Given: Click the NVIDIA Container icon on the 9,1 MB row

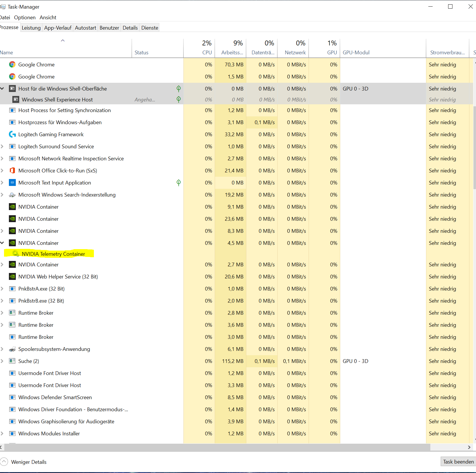Looking at the screenshot, I should (x=12, y=207).
